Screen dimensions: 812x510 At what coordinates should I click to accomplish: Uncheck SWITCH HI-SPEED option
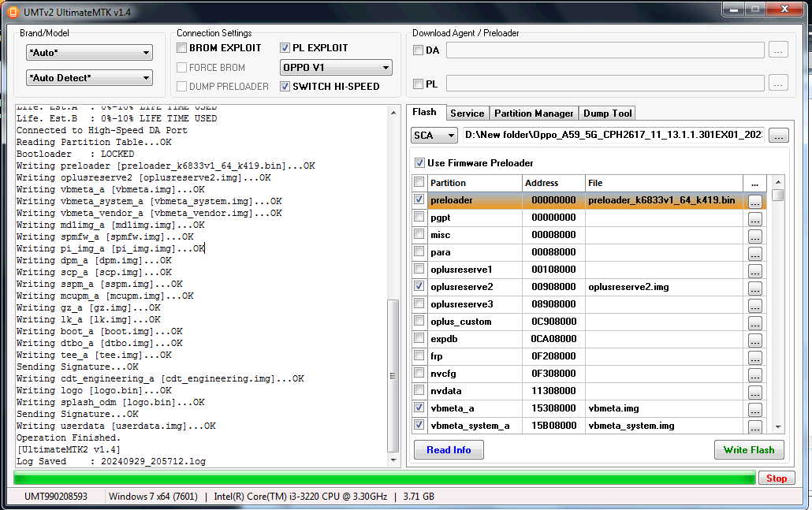(x=285, y=87)
